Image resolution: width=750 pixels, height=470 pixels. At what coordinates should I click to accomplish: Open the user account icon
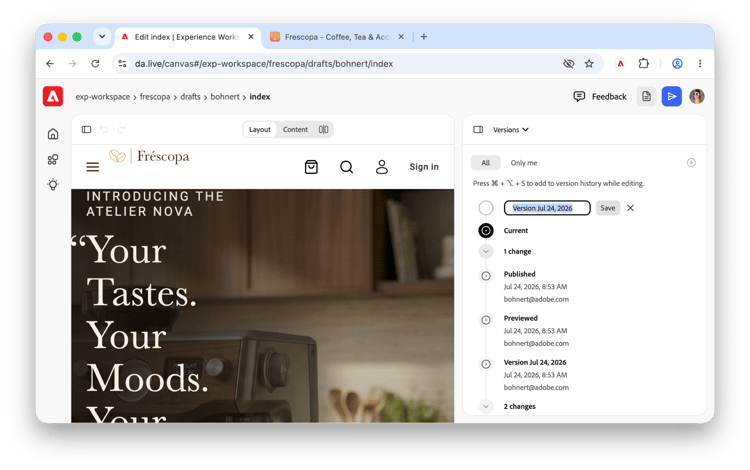[x=382, y=167]
